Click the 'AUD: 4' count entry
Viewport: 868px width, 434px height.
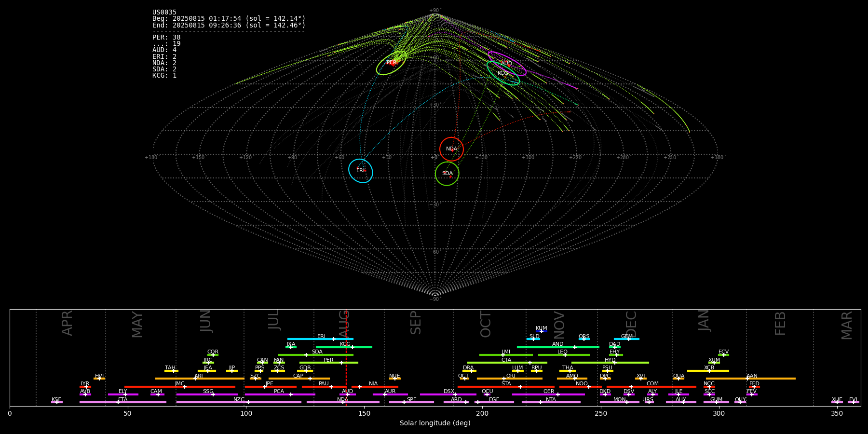pos(164,50)
